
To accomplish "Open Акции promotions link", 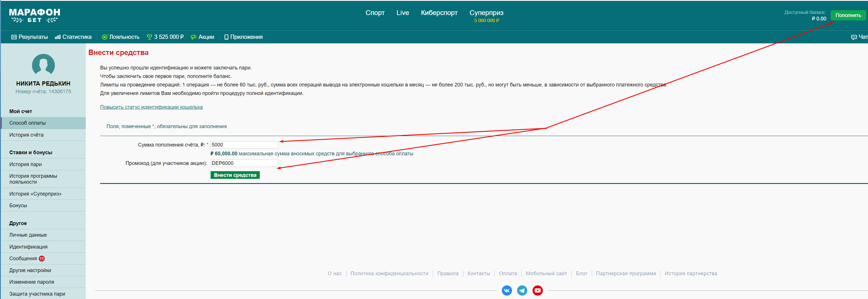I will pyautogui.click(x=202, y=37).
